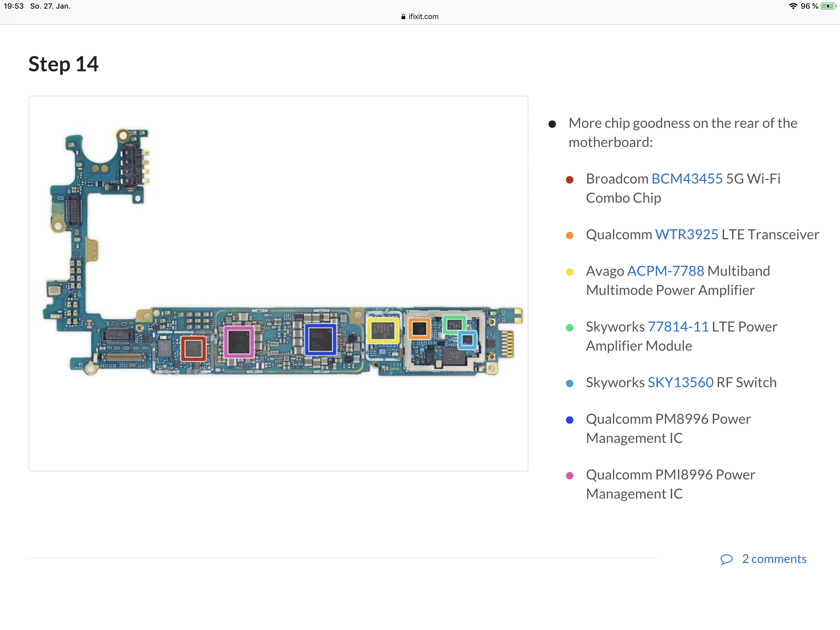Tap the 19:53 clock in status bar
The height and width of the screenshot is (630, 840).
pos(14,6)
